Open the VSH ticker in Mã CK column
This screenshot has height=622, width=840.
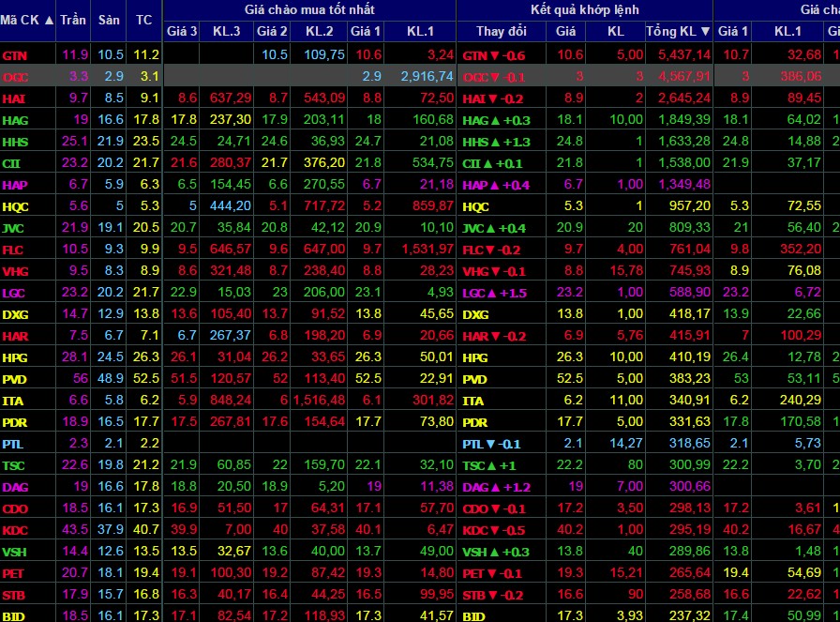(14, 552)
